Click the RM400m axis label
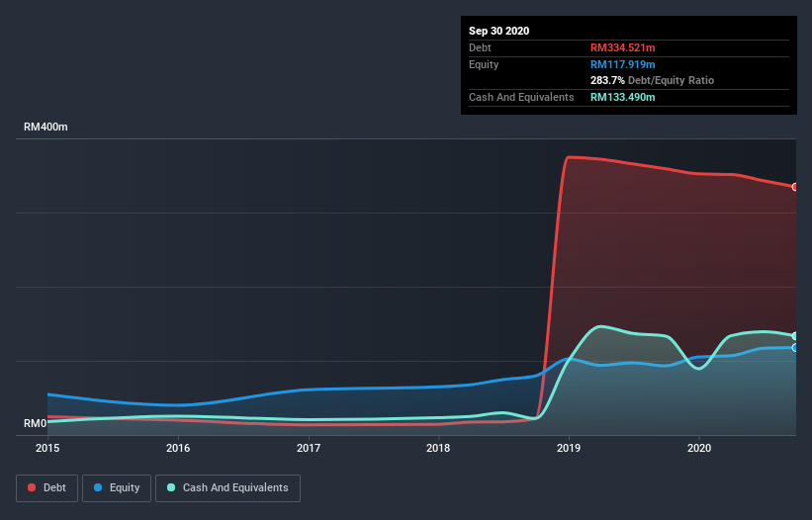Screen dimensions: 812x520 click(45, 127)
